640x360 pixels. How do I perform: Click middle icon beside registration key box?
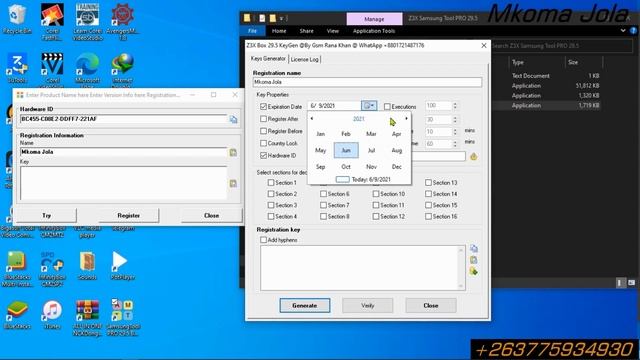[x=473, y=260]
